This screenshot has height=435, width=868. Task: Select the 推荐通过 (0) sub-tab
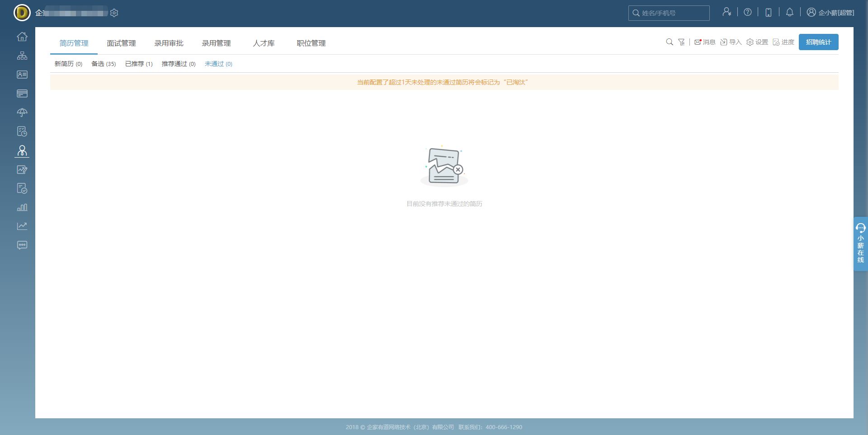coord(179,64)
